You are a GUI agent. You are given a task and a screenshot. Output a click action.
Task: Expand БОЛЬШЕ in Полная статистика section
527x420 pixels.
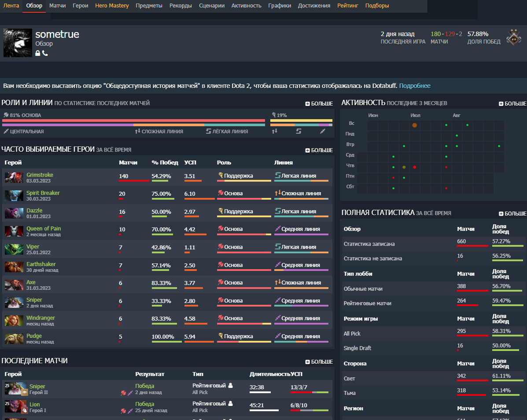(512, 214)
